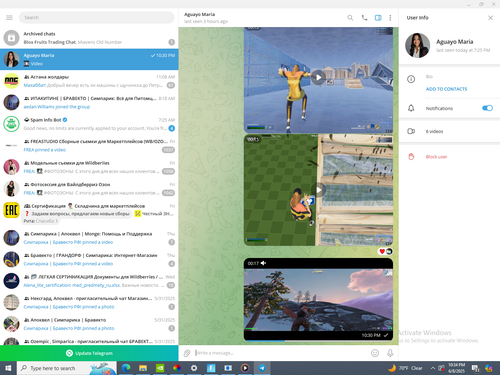Click the videos camera icon in User Info
500x375 pixels.
click(411, 131)
